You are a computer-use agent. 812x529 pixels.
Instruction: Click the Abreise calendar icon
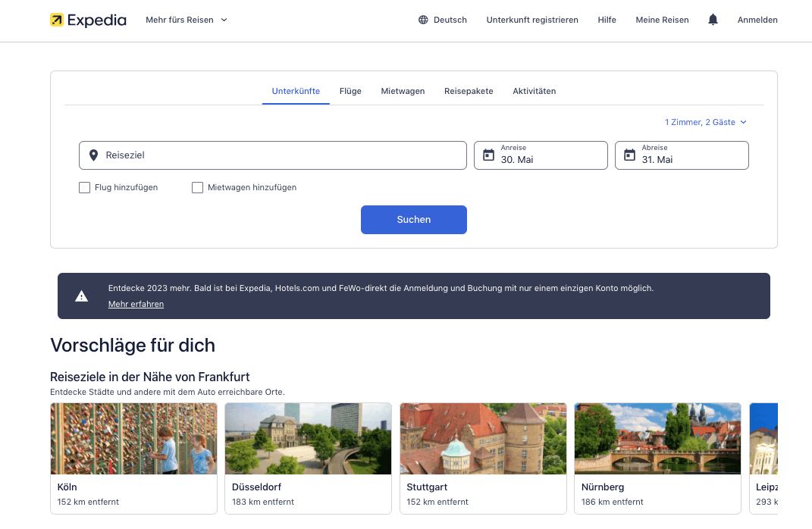pos(629,155)
